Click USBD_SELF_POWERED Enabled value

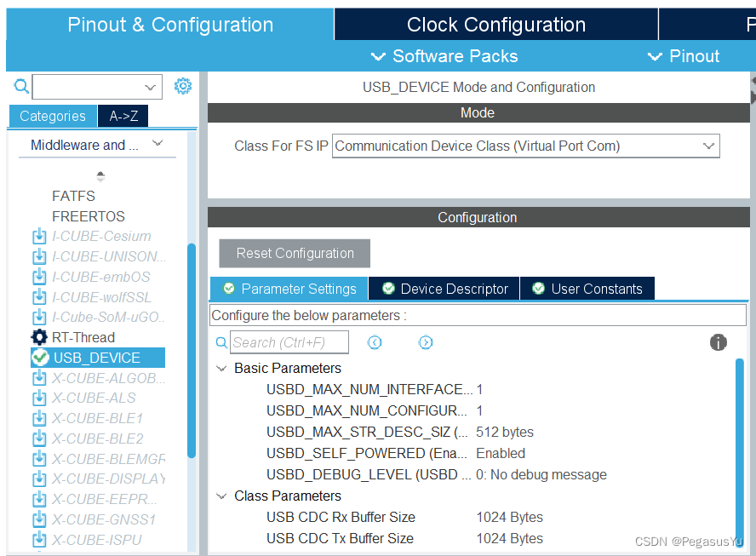pos(501,454)
